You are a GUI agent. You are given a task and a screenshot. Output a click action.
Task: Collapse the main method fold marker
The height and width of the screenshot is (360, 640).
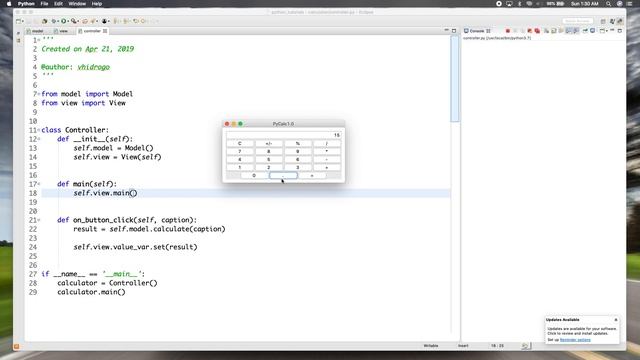pos(39,184)
